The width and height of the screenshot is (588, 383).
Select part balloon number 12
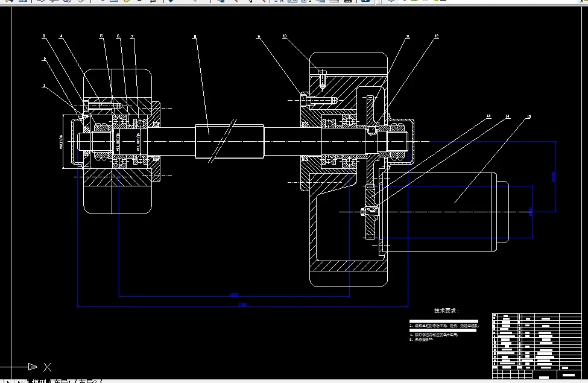click(x=437, y=36)
